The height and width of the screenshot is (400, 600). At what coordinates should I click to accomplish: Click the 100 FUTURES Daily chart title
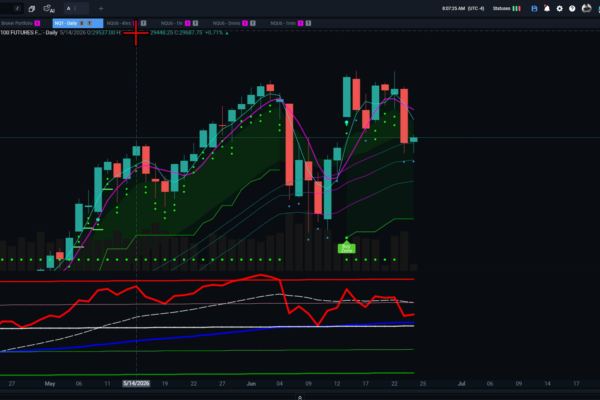(x=29, y=33)
